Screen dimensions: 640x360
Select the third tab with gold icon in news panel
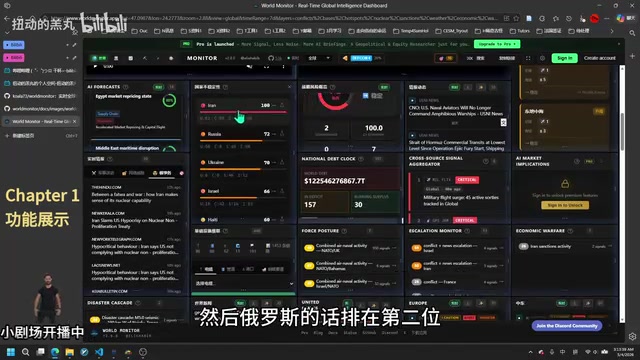[162, 173]
